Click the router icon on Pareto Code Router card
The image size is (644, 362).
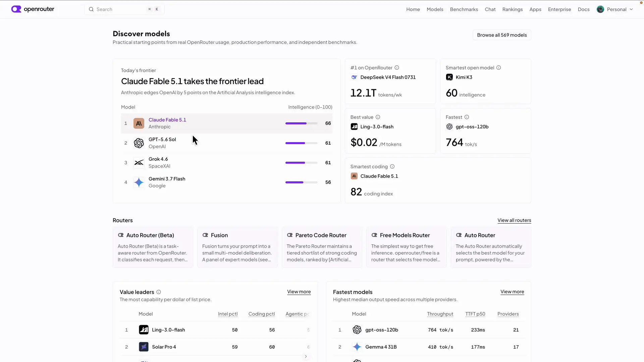(x=290, y=235)
